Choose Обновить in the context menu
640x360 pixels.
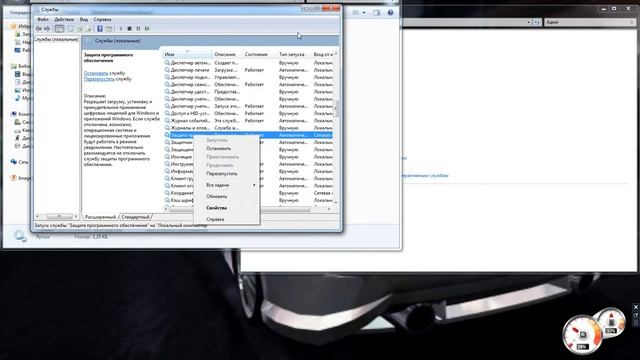[227, 196]
